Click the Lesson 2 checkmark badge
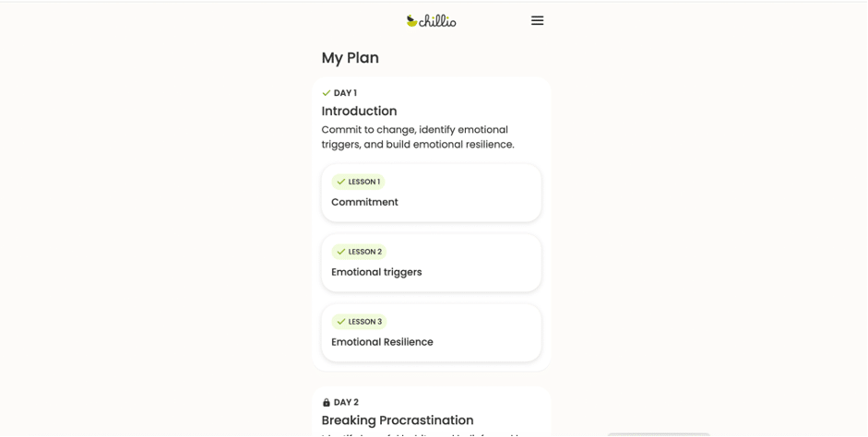 tap(359, 252)
